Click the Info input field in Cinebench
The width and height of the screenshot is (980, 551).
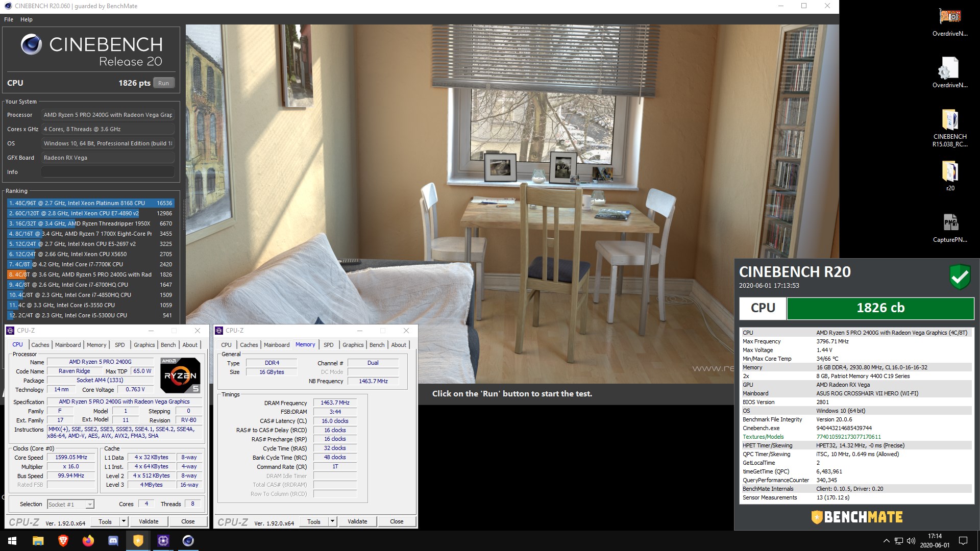108,172
